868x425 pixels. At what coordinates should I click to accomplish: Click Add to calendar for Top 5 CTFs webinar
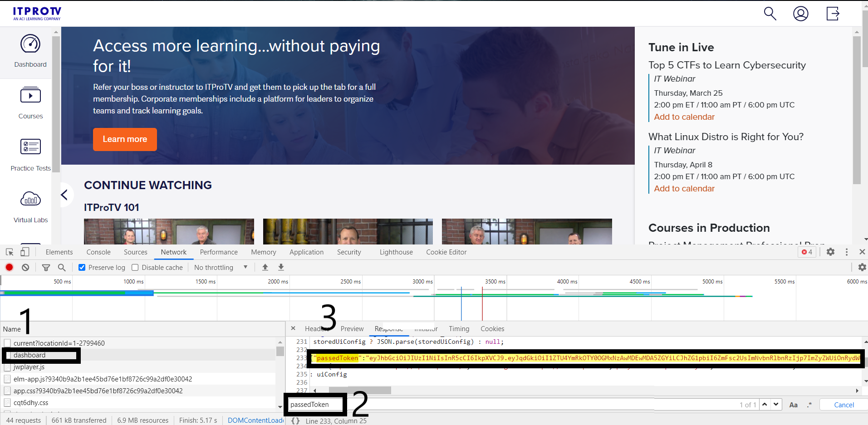(x=684, y=117)
